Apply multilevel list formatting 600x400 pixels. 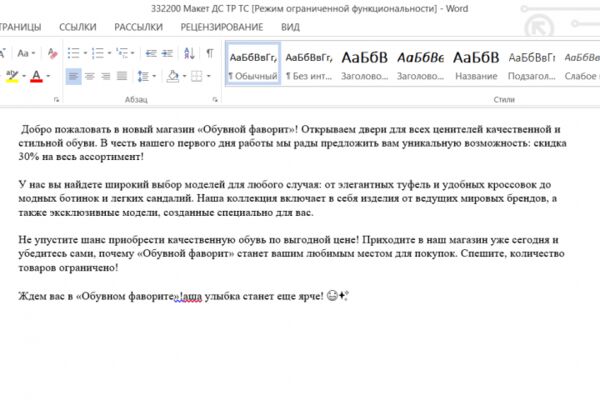[122, 53]
